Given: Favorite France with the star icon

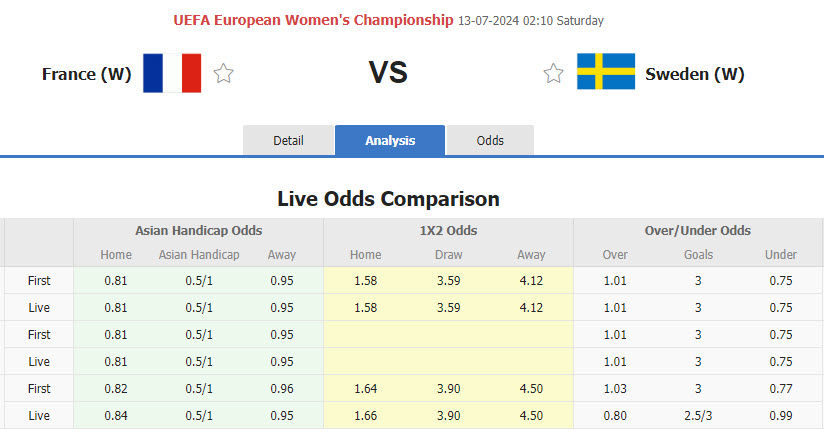Looking at the screenshot, I should (223, 73).
